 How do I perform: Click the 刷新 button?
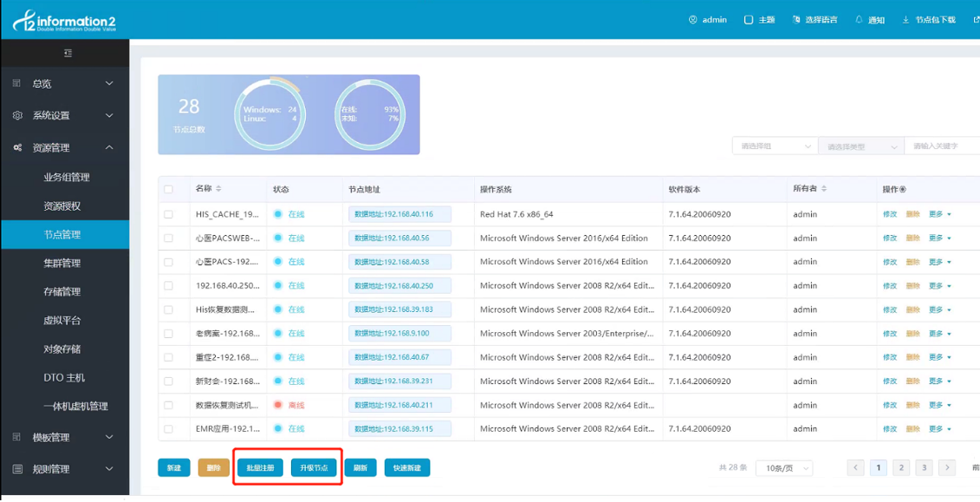coord(360,467)
